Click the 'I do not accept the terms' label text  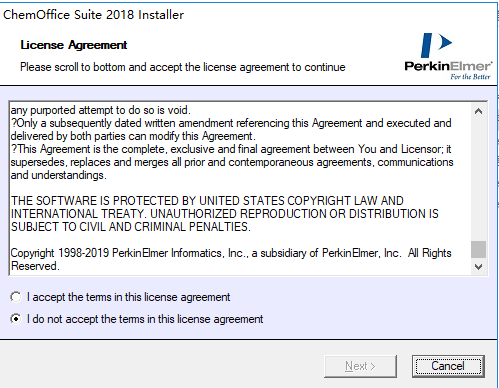(x=145, y=319)
